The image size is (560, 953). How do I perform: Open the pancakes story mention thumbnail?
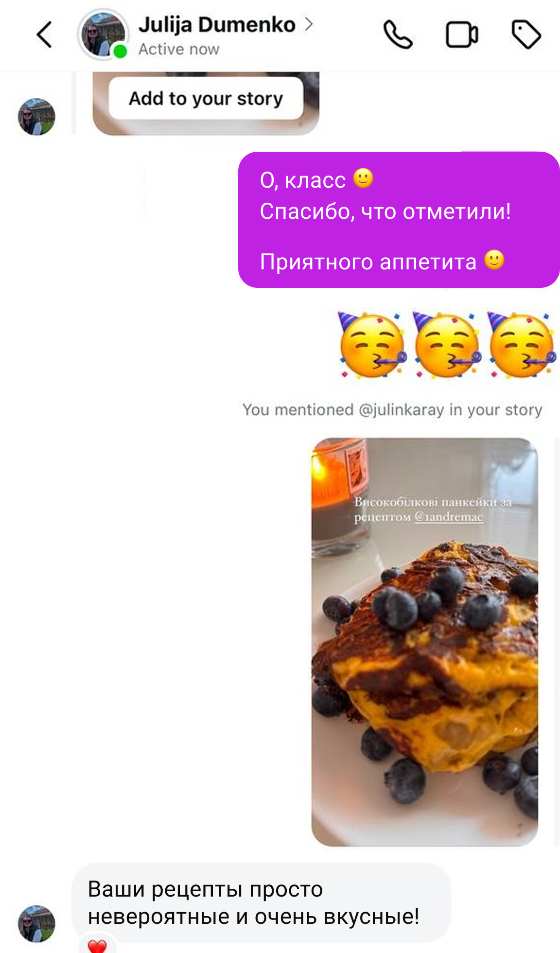click(x=424, y=642)
